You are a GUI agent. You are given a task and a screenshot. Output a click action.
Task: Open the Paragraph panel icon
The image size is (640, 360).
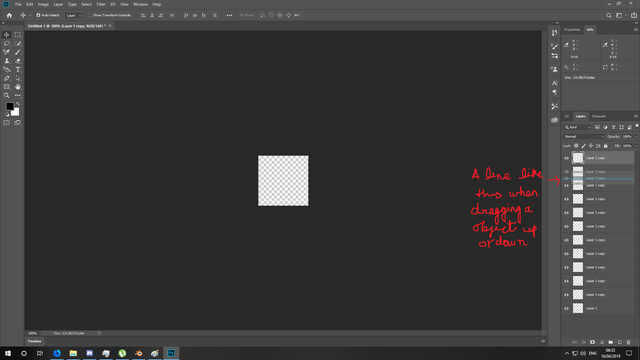point(554,92)
